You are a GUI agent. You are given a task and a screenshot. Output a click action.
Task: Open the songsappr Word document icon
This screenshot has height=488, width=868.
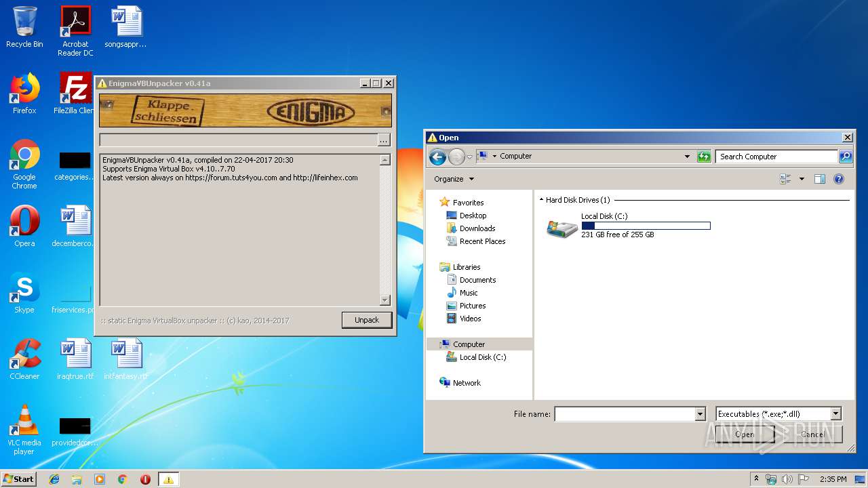(126, 27)
